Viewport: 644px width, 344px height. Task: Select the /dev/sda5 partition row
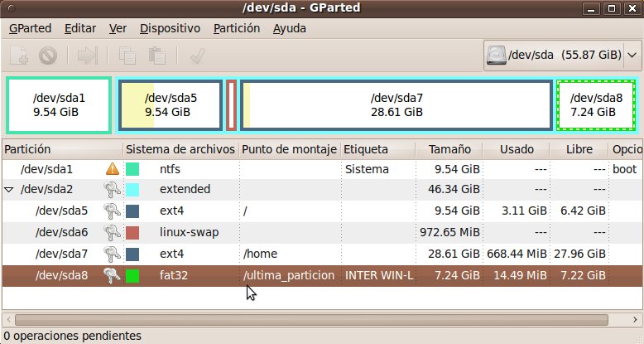(x=322, y=211)
